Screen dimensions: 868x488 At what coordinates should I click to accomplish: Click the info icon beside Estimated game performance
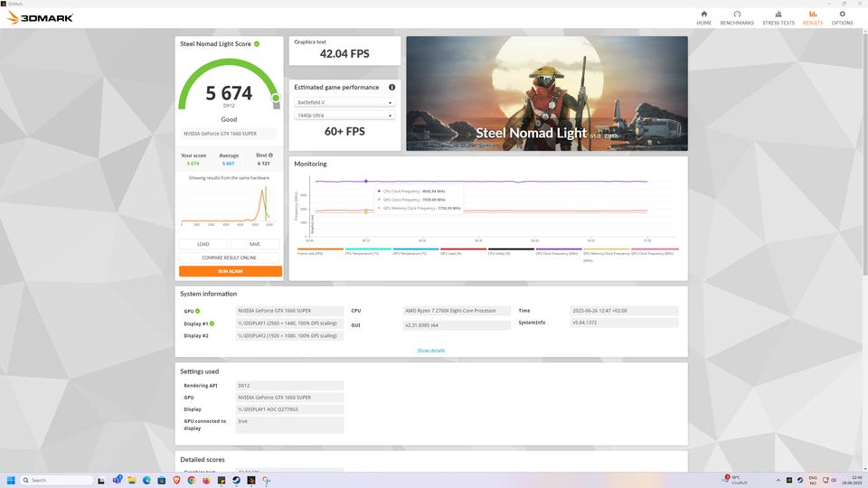click(392, 88)
